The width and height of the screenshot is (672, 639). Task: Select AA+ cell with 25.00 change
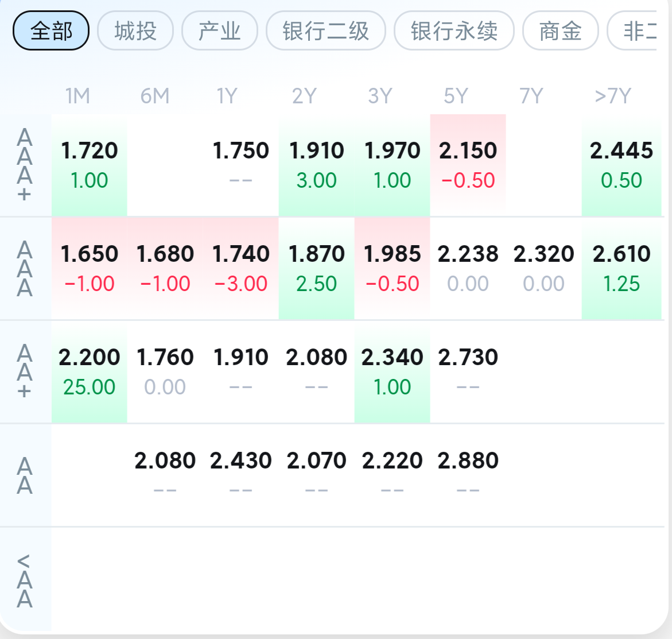[90, 371]
